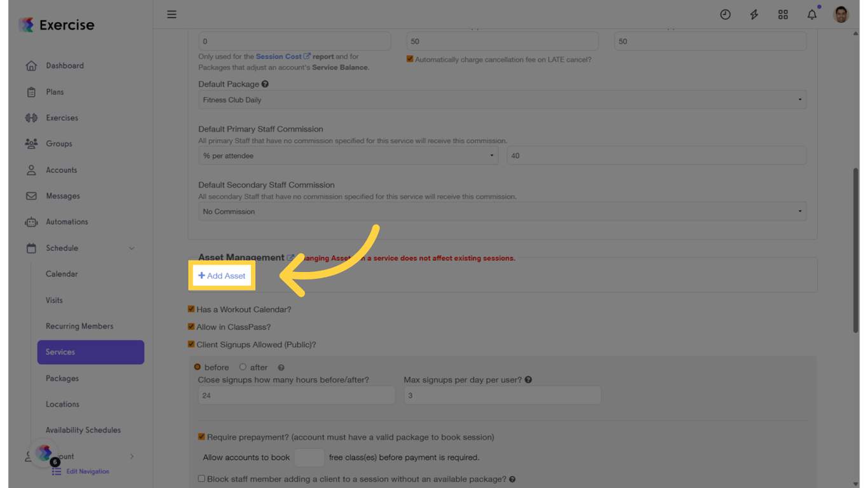
Task: Click the hamburger menu icon
Action: tap(172, 14)
